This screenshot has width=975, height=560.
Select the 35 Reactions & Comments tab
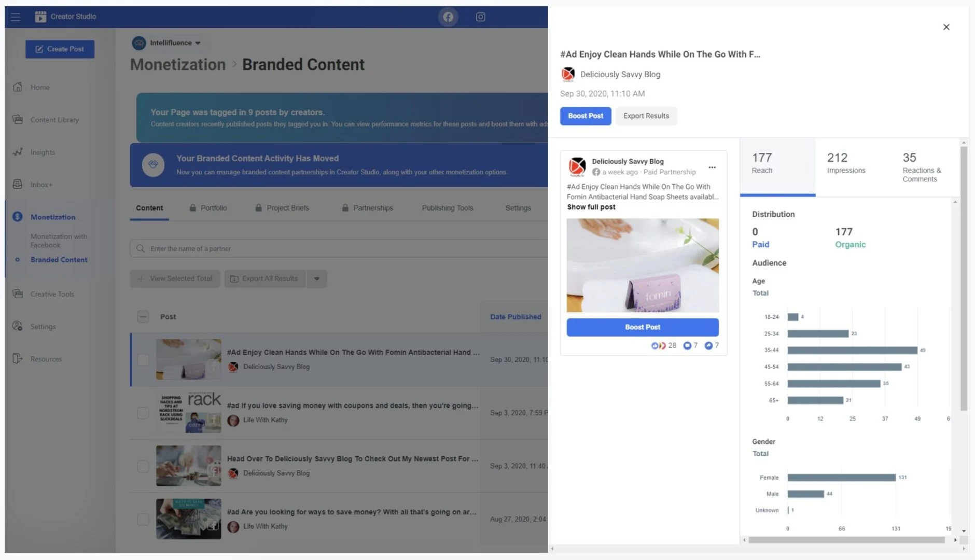[923, 167]
